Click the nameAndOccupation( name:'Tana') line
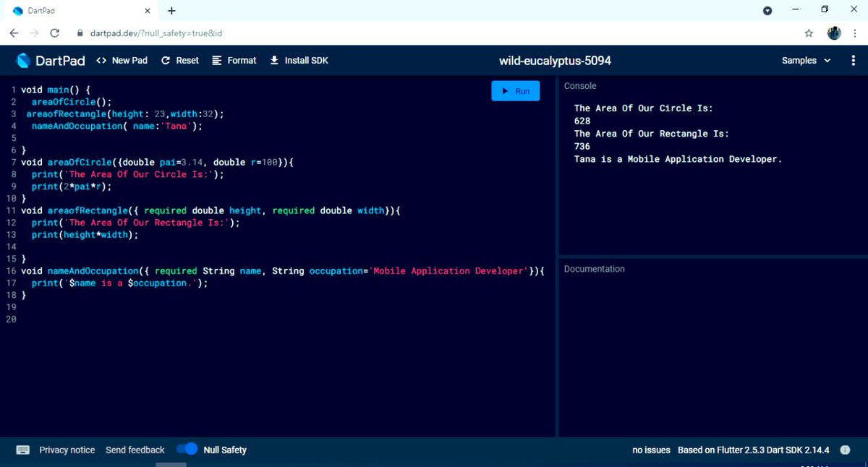Screen dimensions: 868x467 [x=116, y=126]
